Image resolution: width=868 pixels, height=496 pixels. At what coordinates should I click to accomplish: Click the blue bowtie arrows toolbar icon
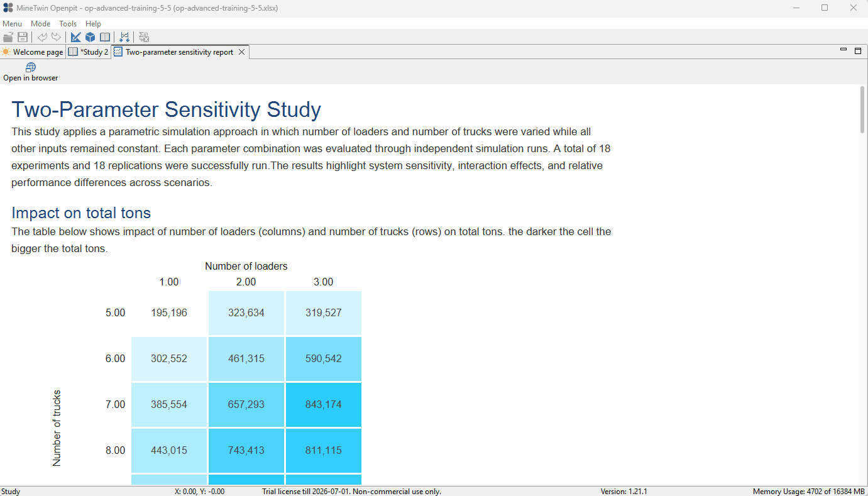click(x=124, y=37)
